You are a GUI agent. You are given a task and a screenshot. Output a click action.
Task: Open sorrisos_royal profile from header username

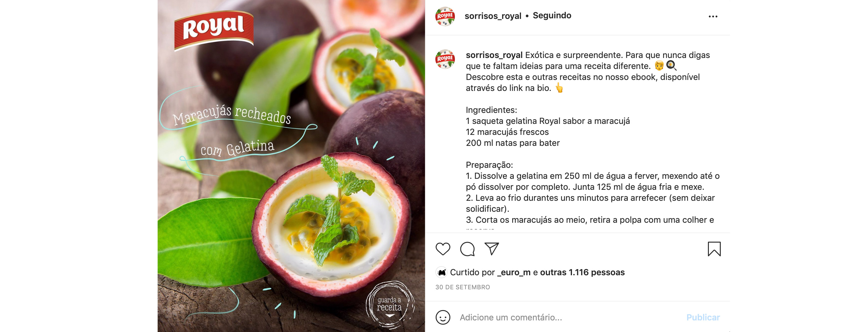pos(493,16)
